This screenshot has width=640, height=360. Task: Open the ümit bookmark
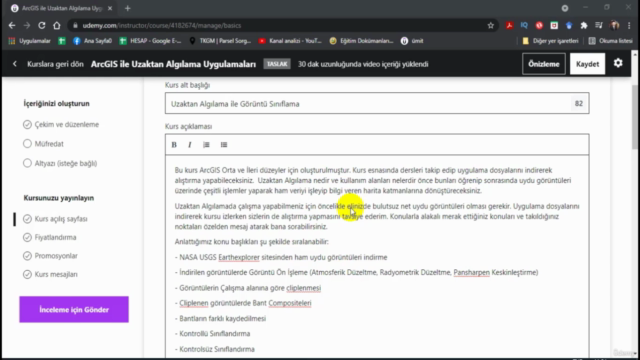(x=412, y=41)
